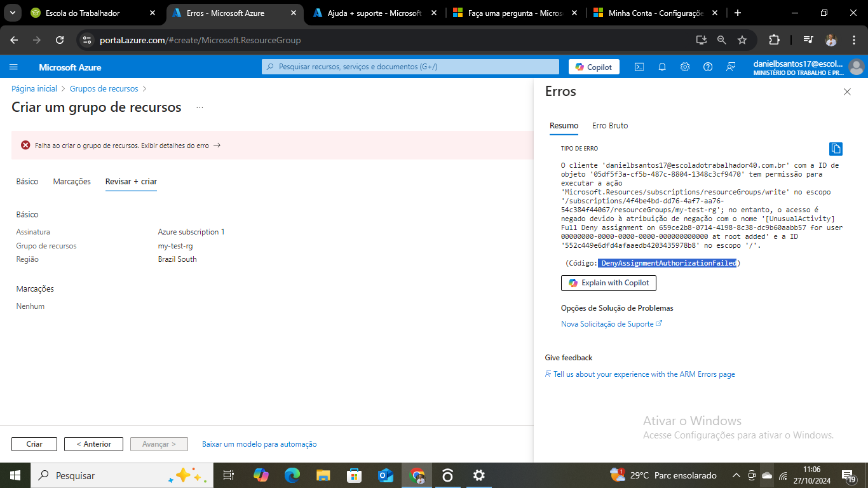The height and width of the screenshot is (488, 868).
Task: Open Microsoft Edge from the taskbar
Action: pos(292,475)
